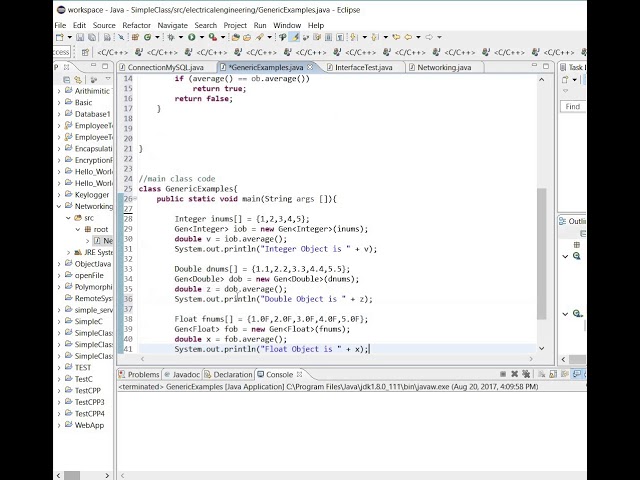Click the New file toolbar icon
640x480 pixels.
click(x=60, y=37)
